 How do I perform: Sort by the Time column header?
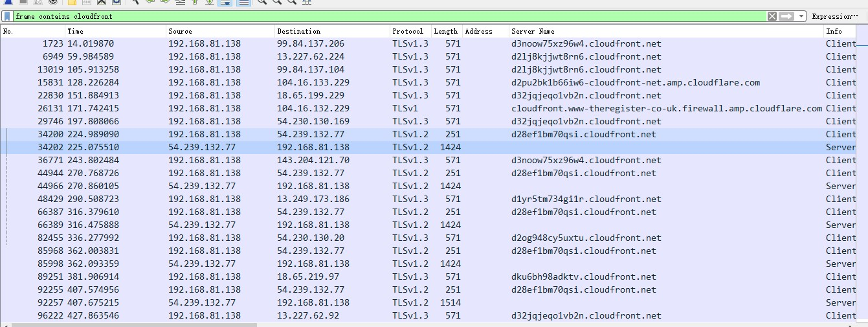point(115,31)
